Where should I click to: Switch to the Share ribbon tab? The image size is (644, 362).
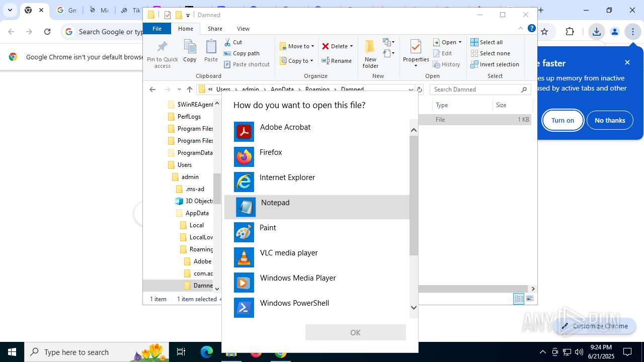coord(215,29)
